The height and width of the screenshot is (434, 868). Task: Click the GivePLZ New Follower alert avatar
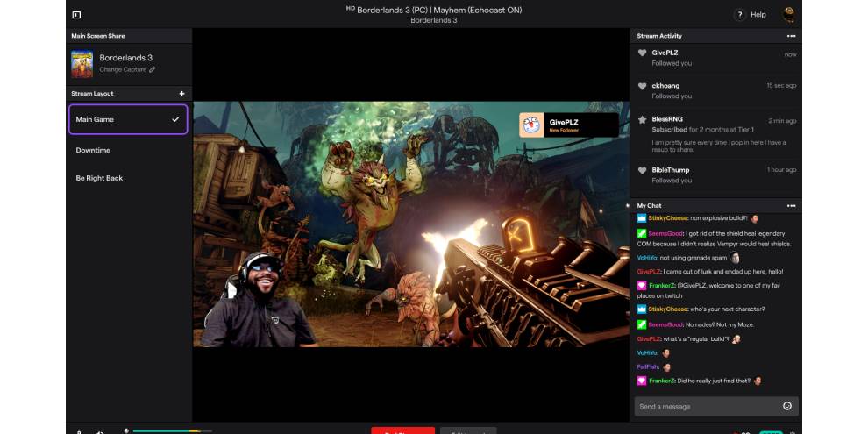[x=530, y=125]
